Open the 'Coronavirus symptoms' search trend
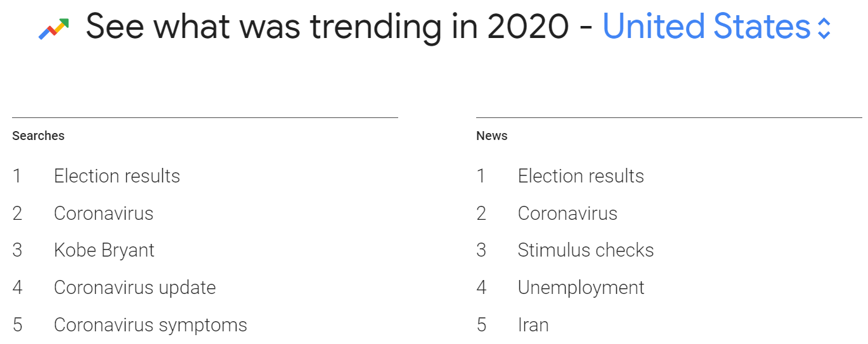868x344 pixels. [x=150, y=325]
